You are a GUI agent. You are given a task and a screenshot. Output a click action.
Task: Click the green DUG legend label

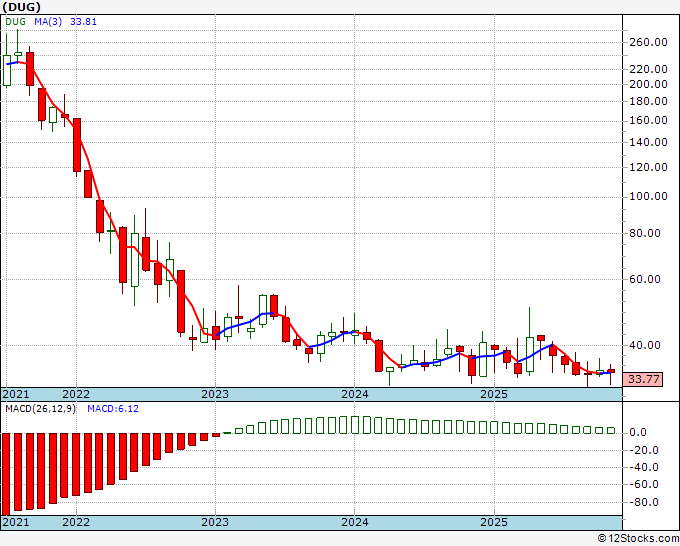15,22
